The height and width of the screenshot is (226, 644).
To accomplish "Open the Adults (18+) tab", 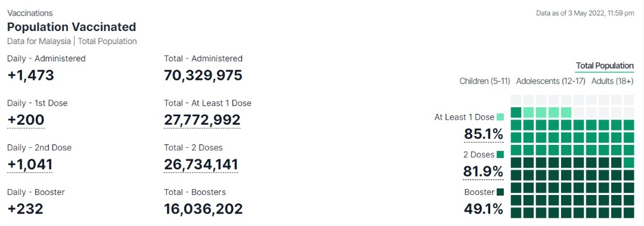I will click(x=612, y=81).
